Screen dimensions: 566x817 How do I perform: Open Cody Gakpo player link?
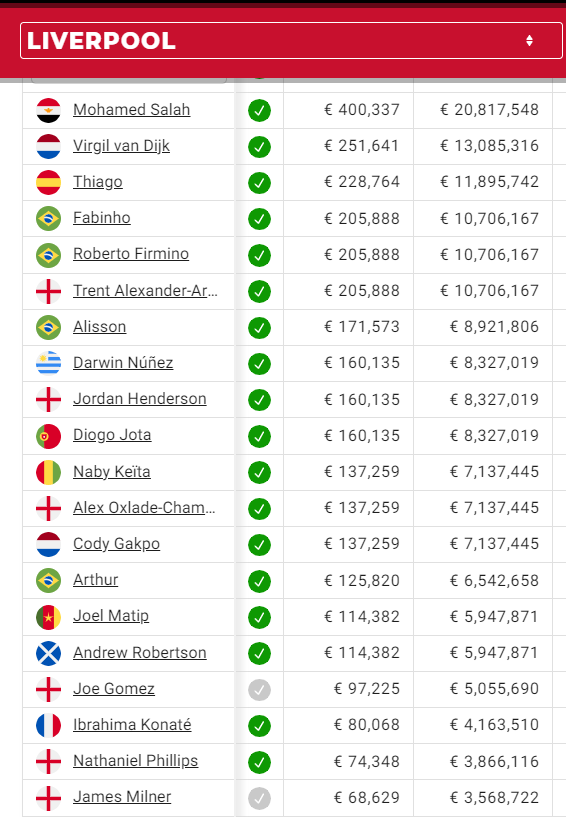click(116, 543)
